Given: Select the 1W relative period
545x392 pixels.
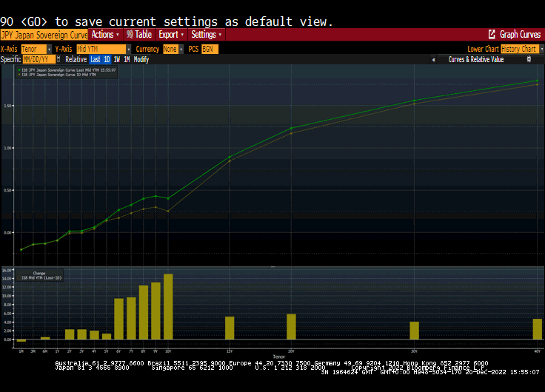Looking at the screenshot, I should [x=116, y=59].
